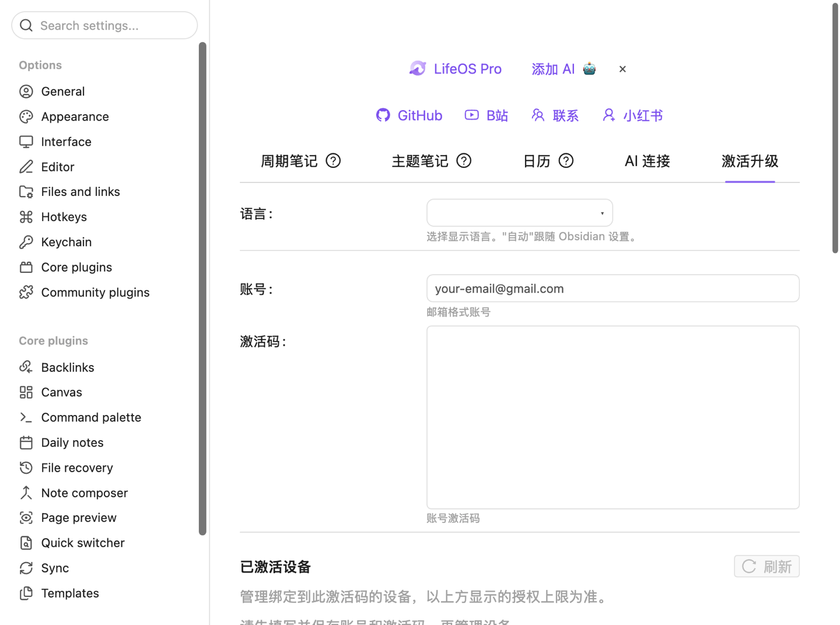Image resolution: width=840 pixels, height=625 pixels.
Task: Select the 激活升级 tab
Action: pyautogui.click(x=750, y=161)
